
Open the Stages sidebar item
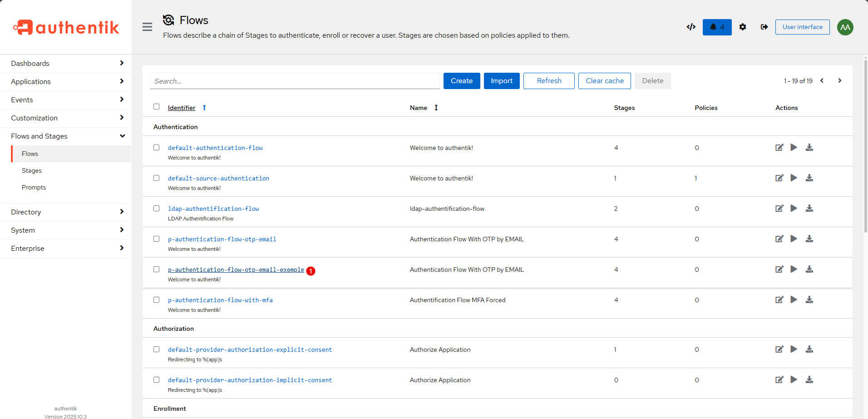(x=32, y=171)
